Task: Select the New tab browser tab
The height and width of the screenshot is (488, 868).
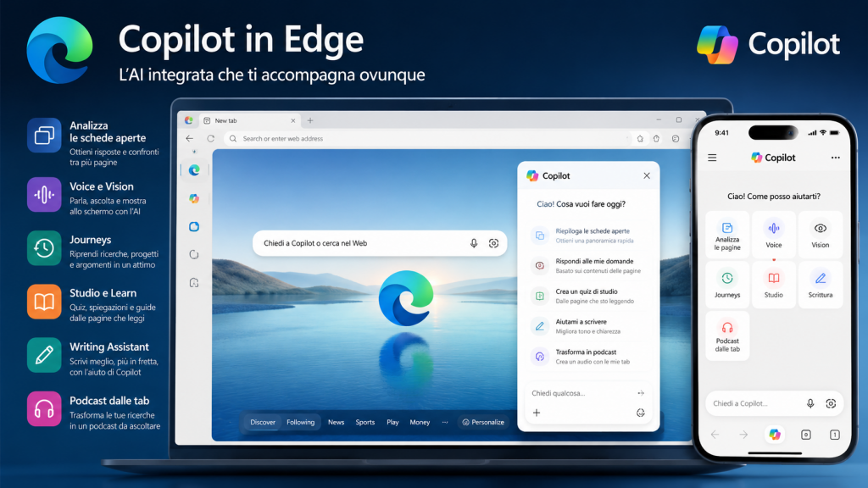Action: point(249,120)
